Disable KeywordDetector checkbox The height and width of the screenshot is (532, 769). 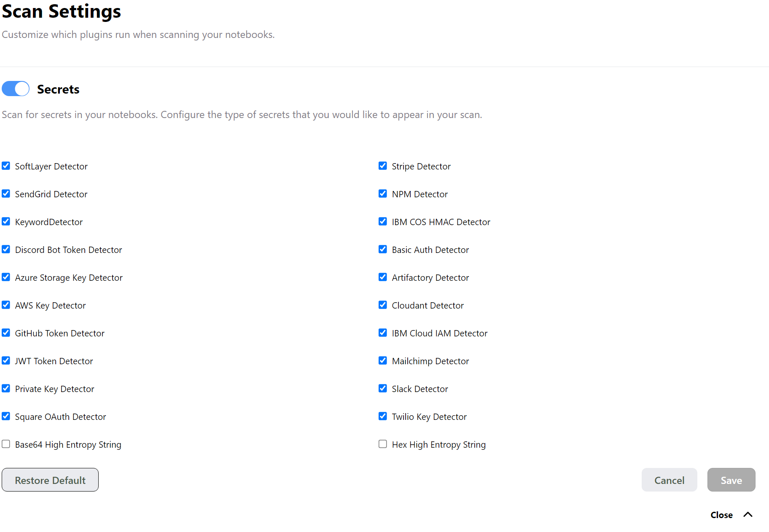pos(6,221)
